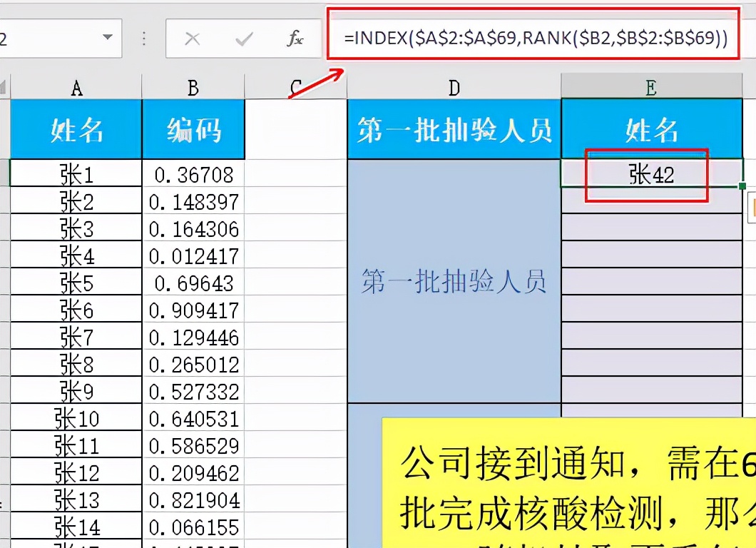
Task: Select column E by clicking its header
Action: click(x=651, y=87)
